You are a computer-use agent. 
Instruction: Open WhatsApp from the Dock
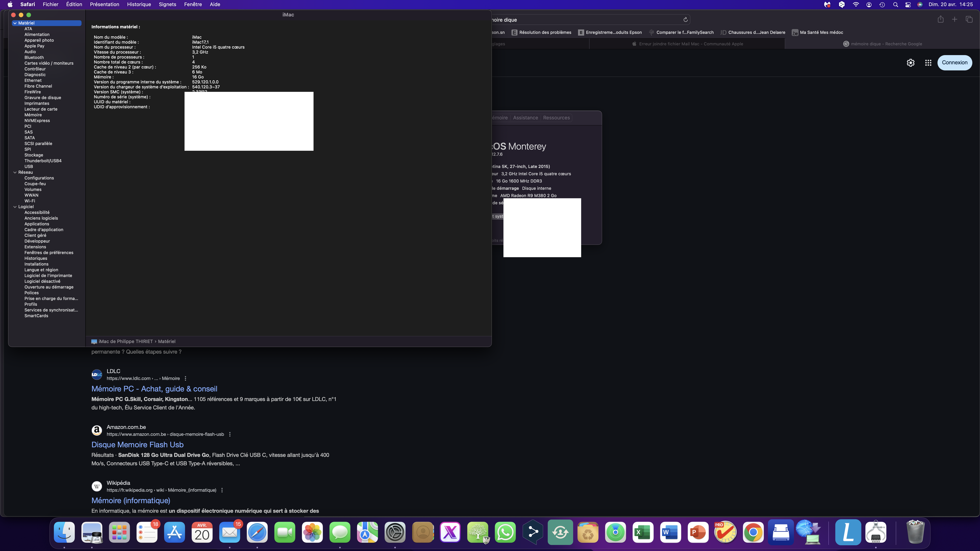pyautogui.click(x=505, y=532)
